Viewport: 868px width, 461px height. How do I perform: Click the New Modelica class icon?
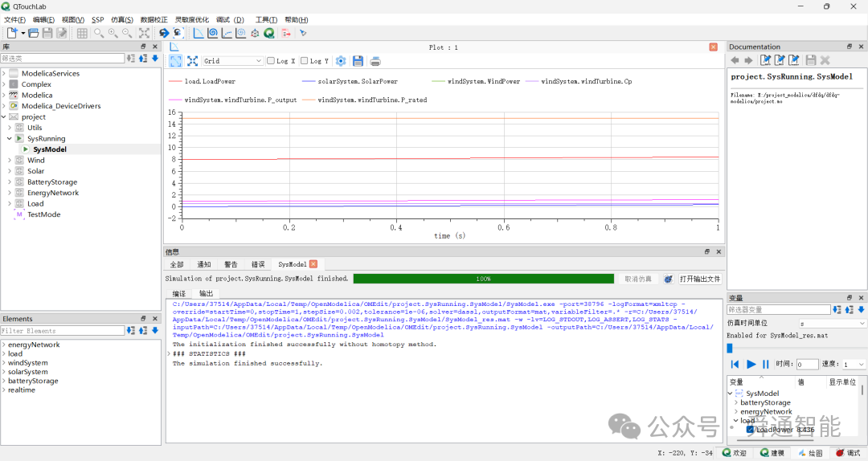coord(12,33)
